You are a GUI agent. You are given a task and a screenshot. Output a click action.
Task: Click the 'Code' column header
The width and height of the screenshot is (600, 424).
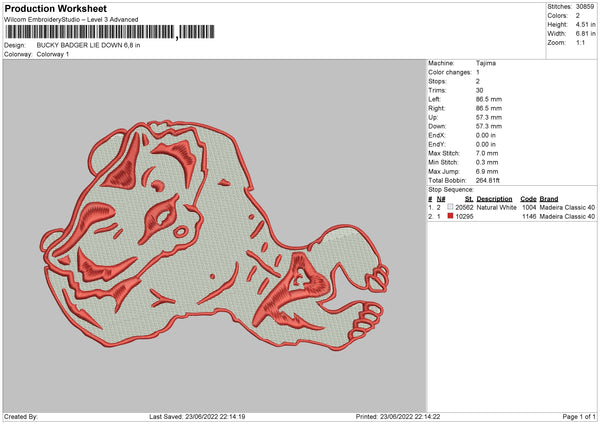[528, 199]
